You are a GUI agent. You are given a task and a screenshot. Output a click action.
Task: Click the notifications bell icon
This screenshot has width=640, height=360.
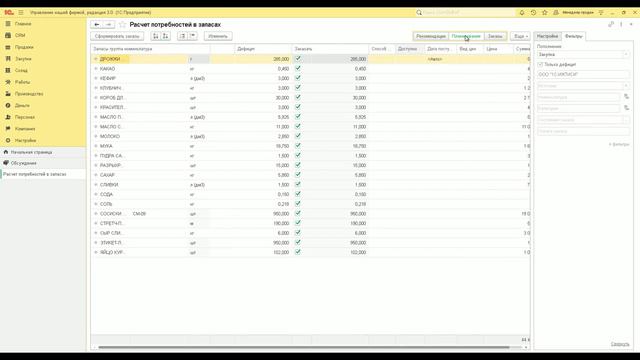[522, 13]
